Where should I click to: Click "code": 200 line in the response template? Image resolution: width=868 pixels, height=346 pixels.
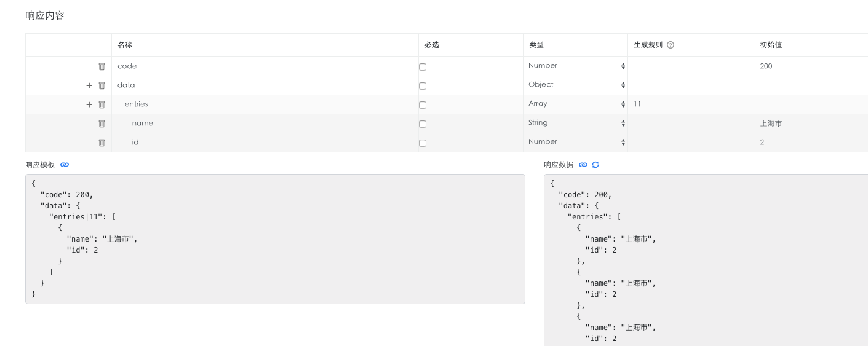[66, 195]
